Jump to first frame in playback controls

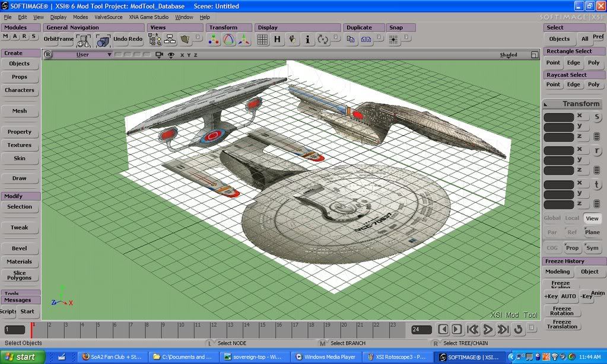[x=473, y=329]
